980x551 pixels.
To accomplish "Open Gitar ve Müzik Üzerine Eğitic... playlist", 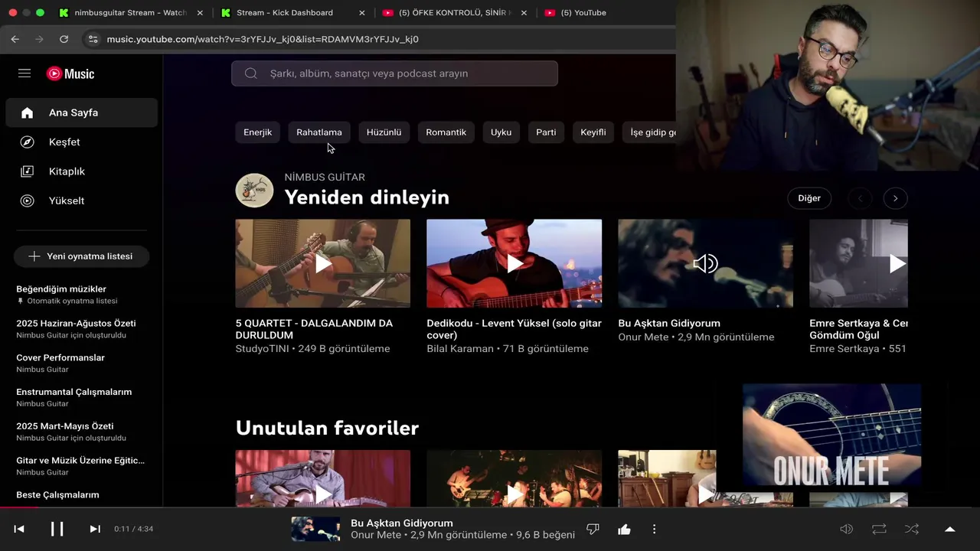I will coord(81,466).
